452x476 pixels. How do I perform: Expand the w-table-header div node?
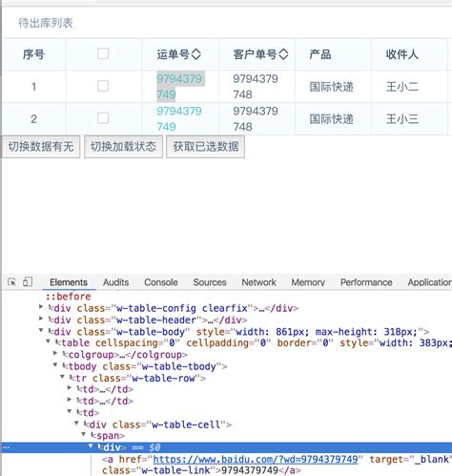point(41,319)
